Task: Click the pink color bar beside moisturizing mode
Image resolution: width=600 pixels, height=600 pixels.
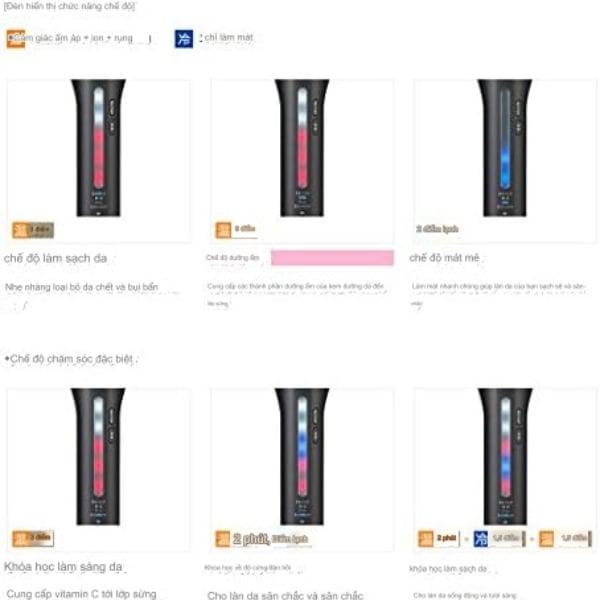Action: [332, 258]
